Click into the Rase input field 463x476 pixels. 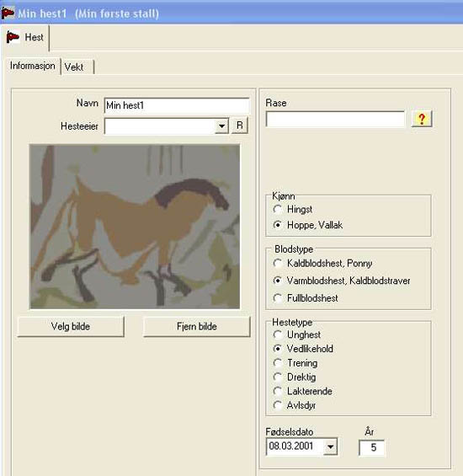[x=335, y=119]
